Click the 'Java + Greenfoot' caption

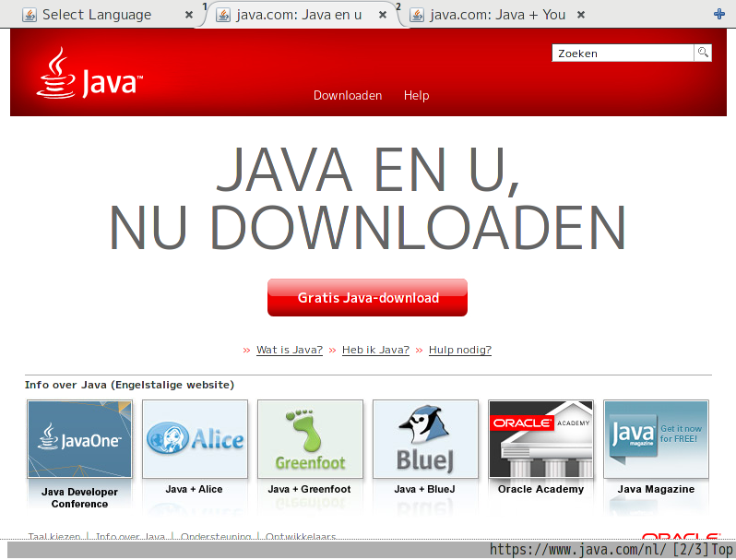pyautogui.click(x=309, y=489)
